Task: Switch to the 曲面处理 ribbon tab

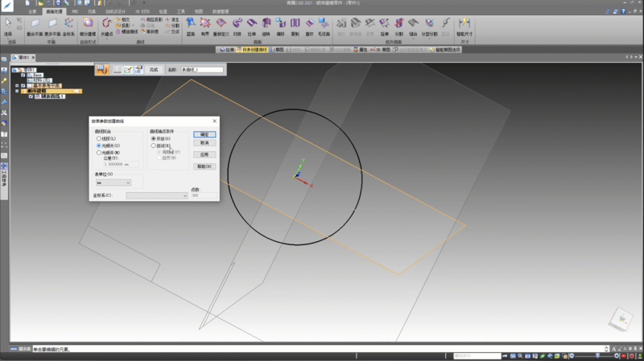Action: pyautogui.click(x=54, y=11)
